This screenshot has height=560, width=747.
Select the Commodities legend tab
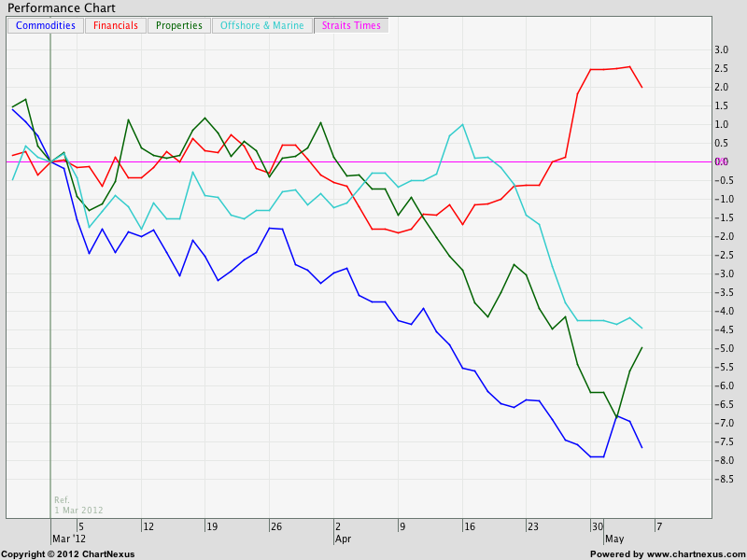pyautogui.click(x=46, y=25)
